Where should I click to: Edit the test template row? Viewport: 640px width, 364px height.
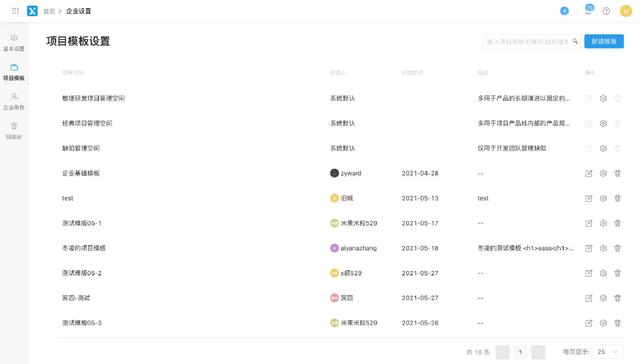coord(589,198)
